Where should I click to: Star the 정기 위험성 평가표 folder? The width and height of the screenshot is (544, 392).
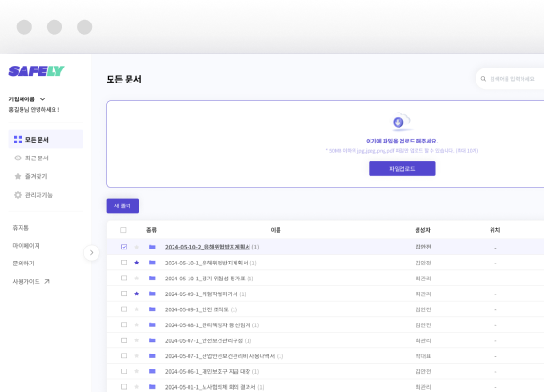coord(137,279)
